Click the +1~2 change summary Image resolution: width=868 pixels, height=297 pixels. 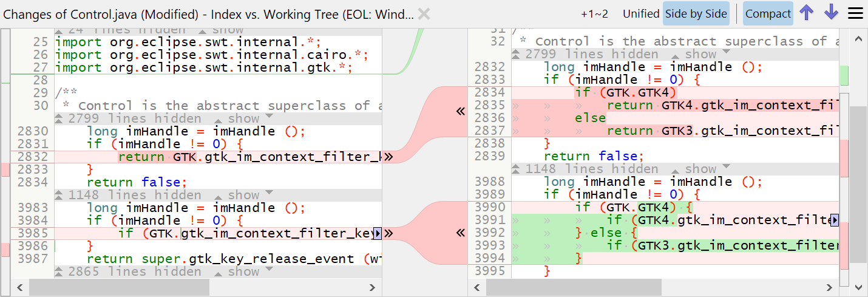pos(594,13)
